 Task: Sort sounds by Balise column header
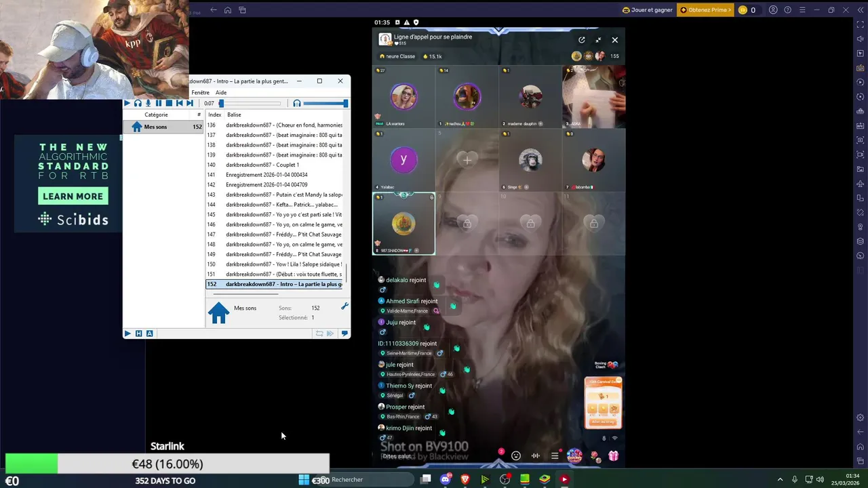point(234,115)
